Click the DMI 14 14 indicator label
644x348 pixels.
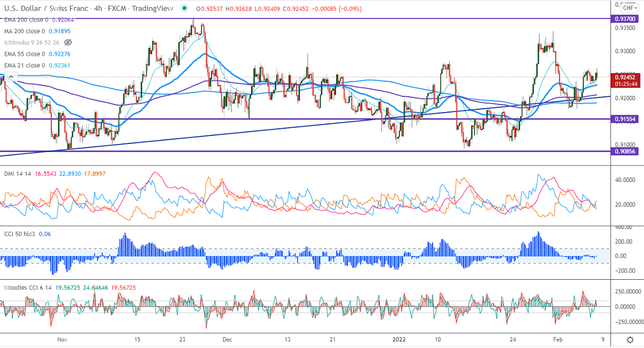coord(18,174)
